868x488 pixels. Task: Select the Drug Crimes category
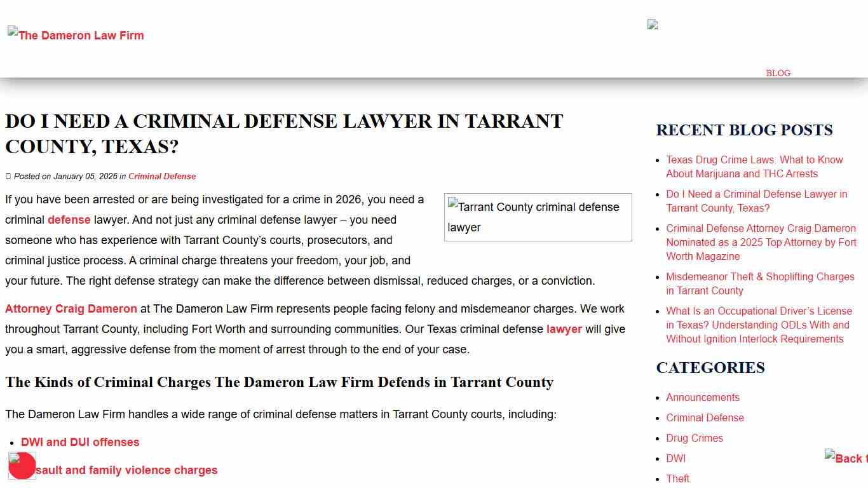[x=695, y=438]
